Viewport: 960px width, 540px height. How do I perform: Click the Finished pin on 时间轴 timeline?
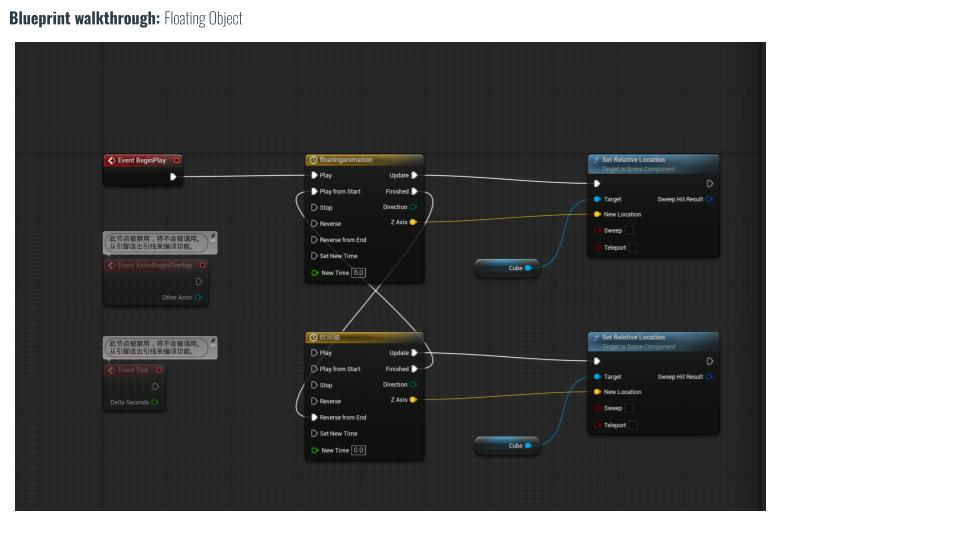(414, 369)
